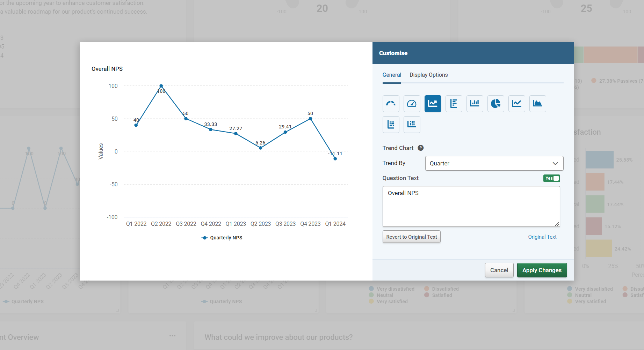The height and width of the screenshot is (350, 644).
Task: Click the Apply Changes button
Action: 542,270
